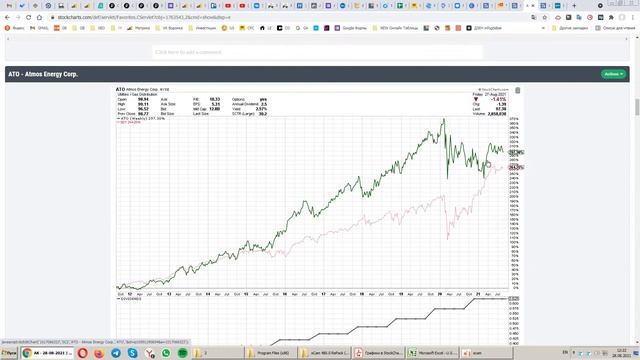Open the green round app taskbar icon
The height and width of the screenshot is (360, 640).
pos(182,353)
